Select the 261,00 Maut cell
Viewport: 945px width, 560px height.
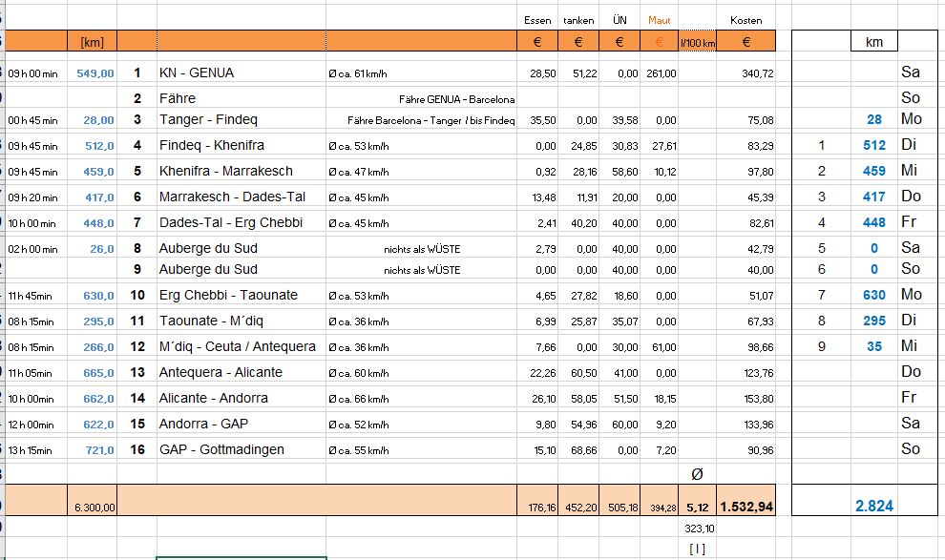click(660, 74)
